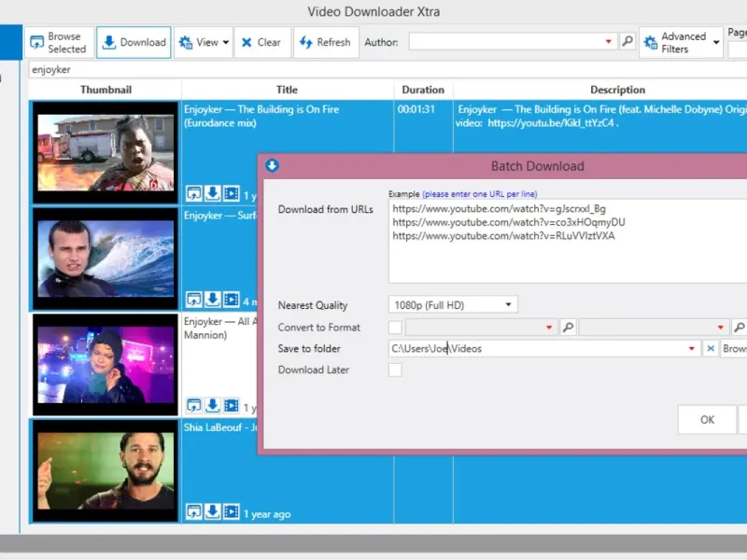Select the Building is On Fire thumbnail
Viewport: 747px width, 560px height.
pyautogui.click(x=106, y=152)
